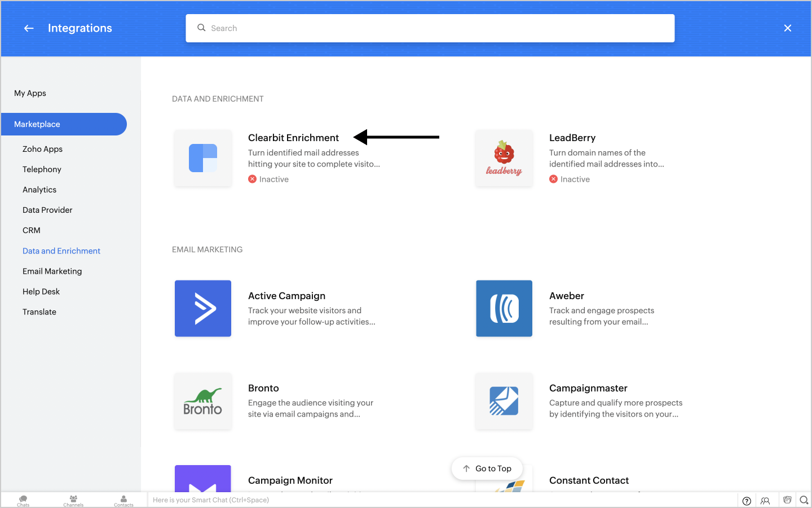This screenshot has width=812, height=508.
Task: Click 'Turn domain names of the' description
Action: (597, 152)
